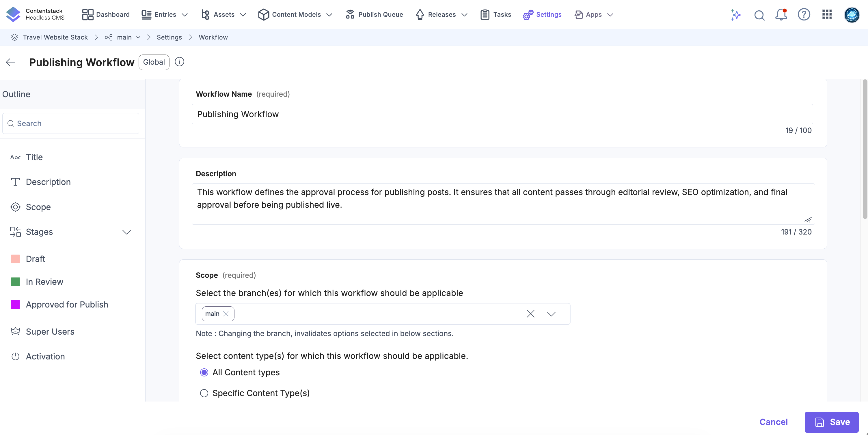Viewport: 868px width, 435px height.
Task: Choose Specific Content Type(s)
Action: 204,393
